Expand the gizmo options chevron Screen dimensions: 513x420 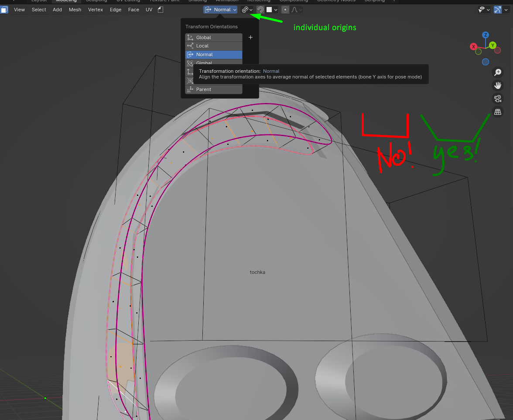[x=506, y=10]
